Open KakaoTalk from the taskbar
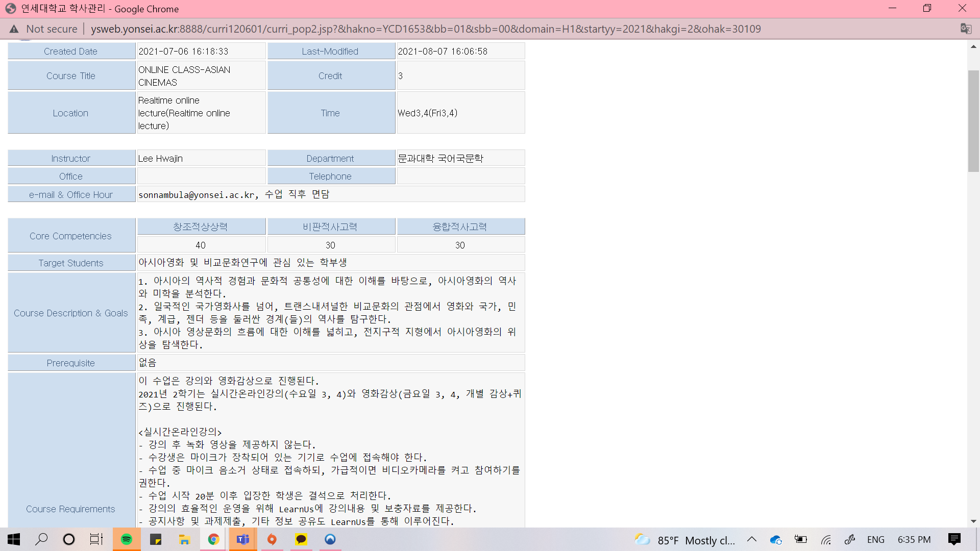The height and width of the screenshot is (551, 980). 301,539
